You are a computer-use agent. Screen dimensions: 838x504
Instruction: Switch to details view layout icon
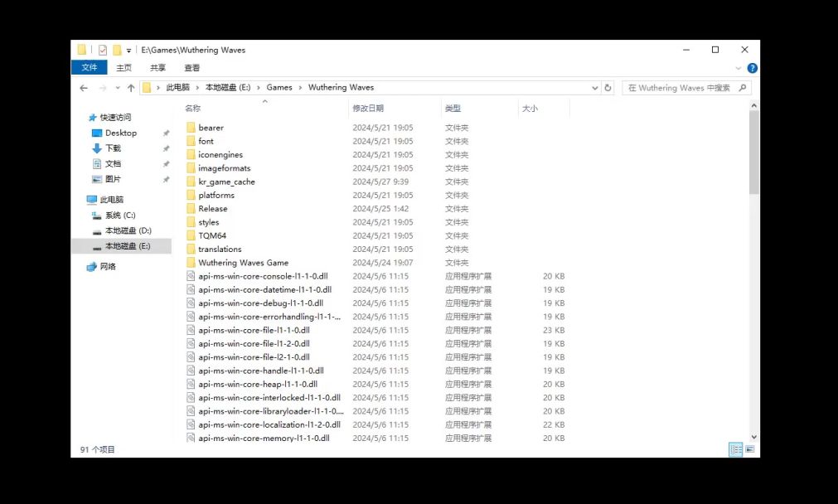[736, 449]
